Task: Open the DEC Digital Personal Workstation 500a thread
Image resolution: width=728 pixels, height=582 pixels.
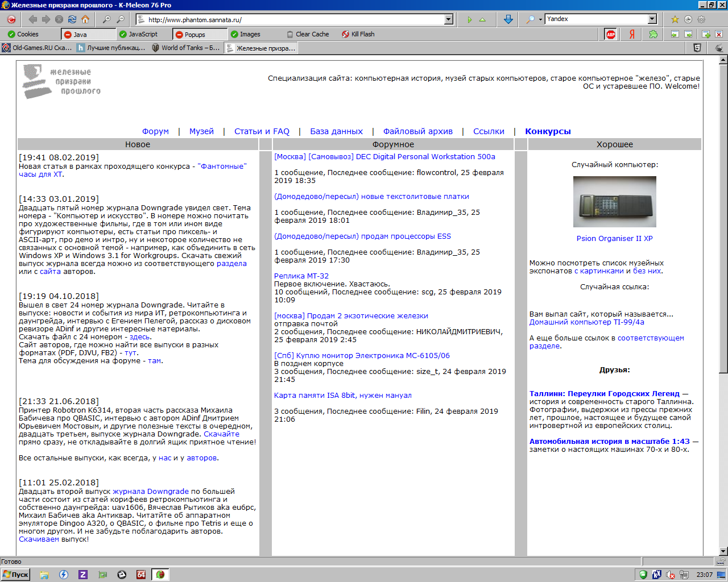Action: coord(384,157)
